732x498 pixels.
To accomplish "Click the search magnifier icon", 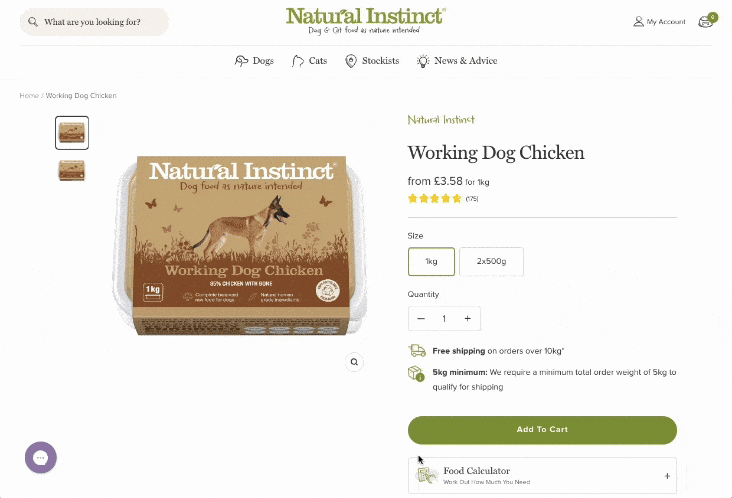I will pyautogui.click(x=33, y=21).
